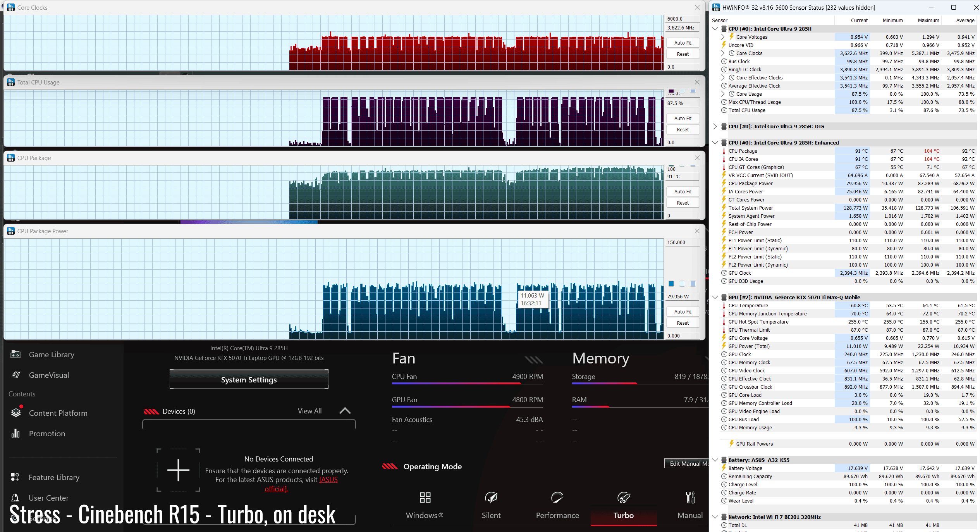Open Content Platform icon in sidebar
This screenshot has height=532, width=980.
(x=16, y=412)
